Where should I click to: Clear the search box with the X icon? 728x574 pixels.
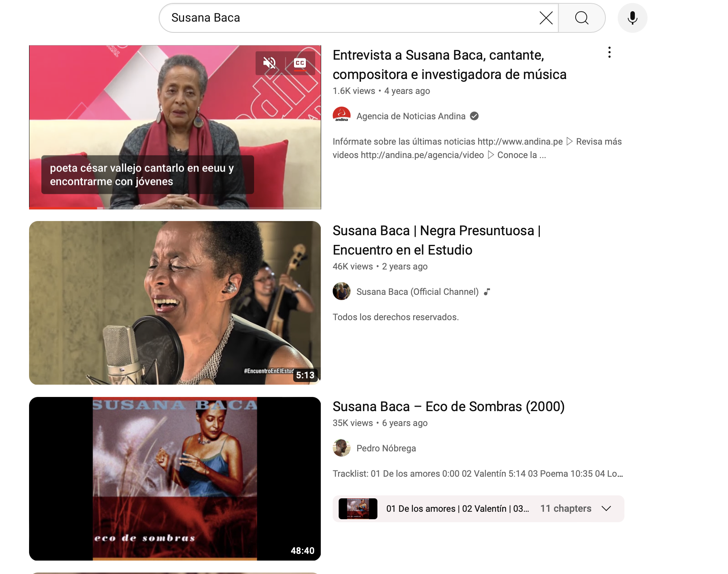tap(546, 18)
